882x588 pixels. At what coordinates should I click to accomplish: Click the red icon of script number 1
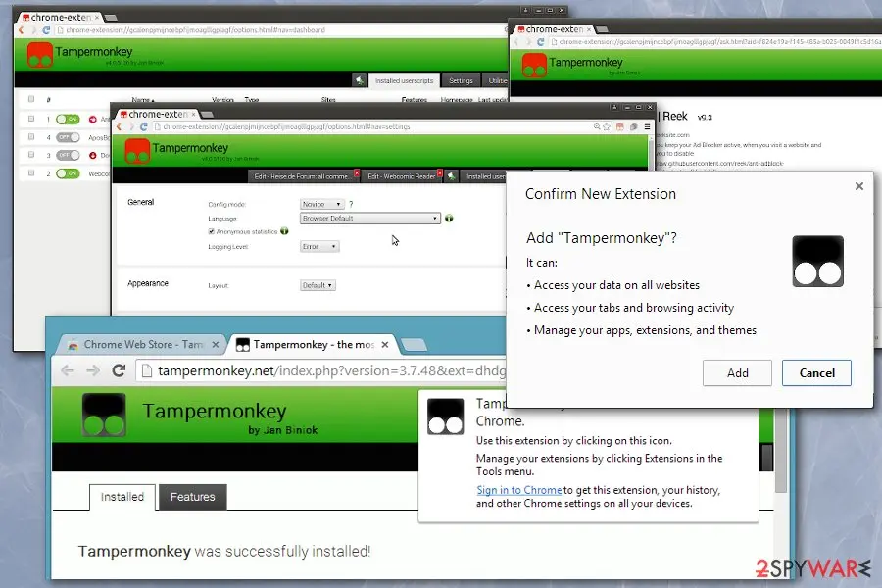click(93, 120)
